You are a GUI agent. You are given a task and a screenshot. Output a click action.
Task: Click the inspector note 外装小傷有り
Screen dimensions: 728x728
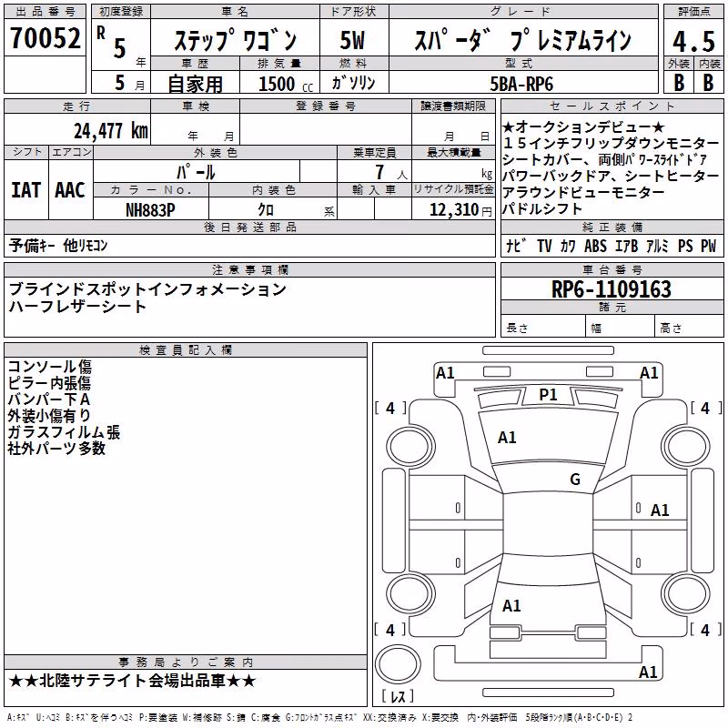49,416
